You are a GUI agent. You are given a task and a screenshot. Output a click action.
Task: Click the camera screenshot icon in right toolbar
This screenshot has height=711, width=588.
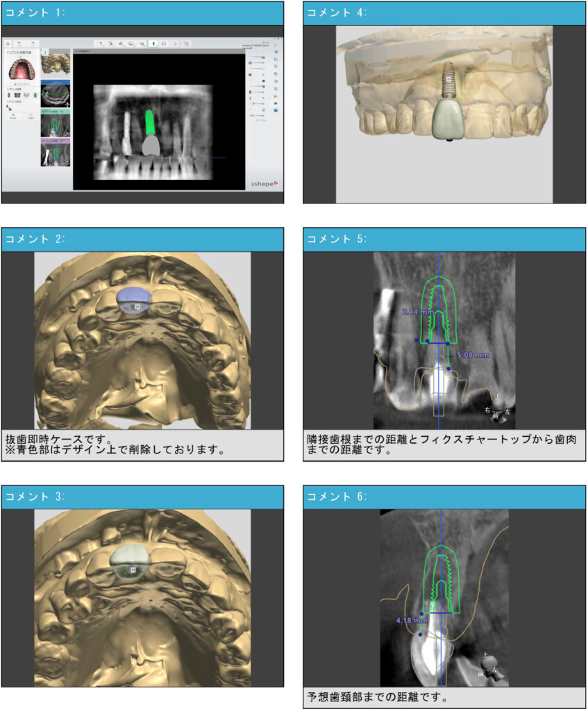[276, 103]
